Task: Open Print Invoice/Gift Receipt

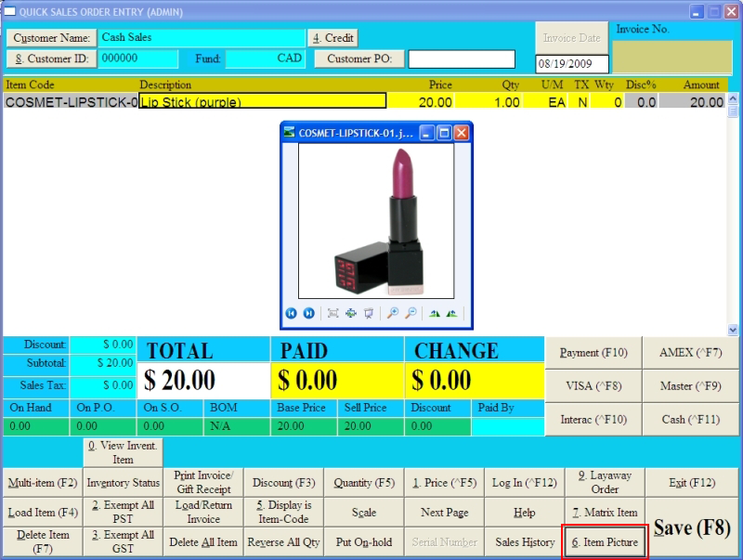Action: tap(202, 483)
